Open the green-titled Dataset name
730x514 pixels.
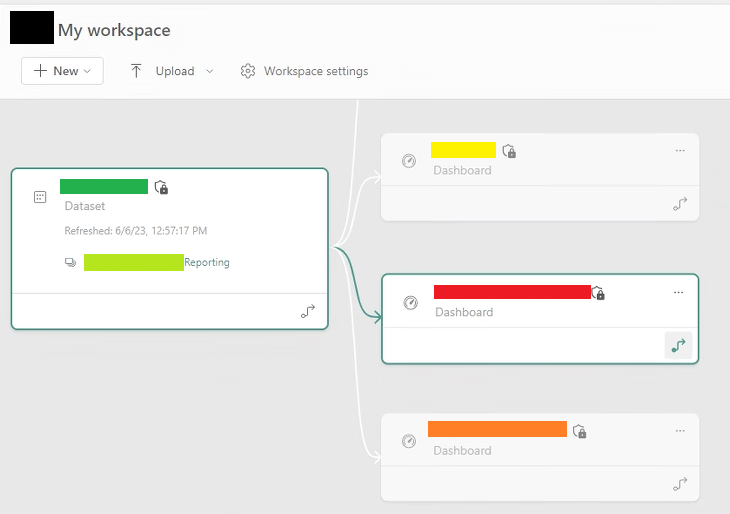pyautogui.click(x=104, y=186)
